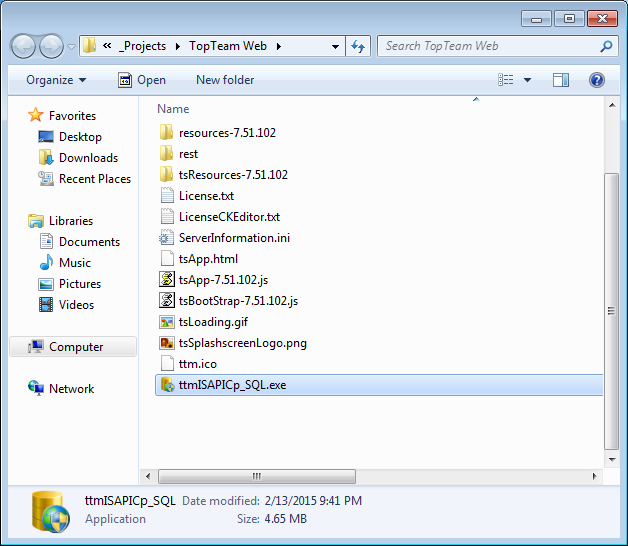This screenshot has width=628, height=546.
Task: Select Network in navigation pane
Action: (x=71, y=389)
